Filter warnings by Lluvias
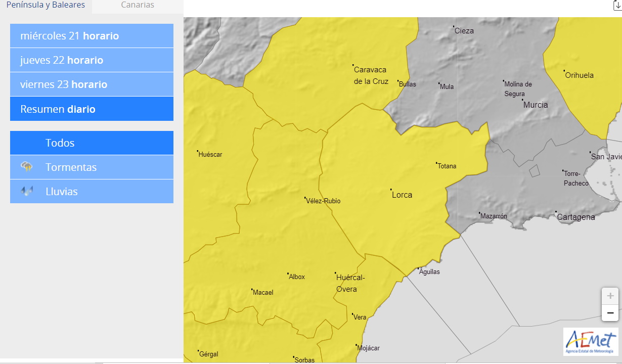This screenshot has width=622, height=364. click(92, 192)
